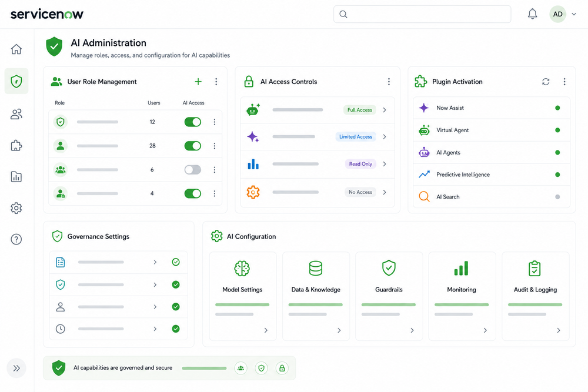Viewport: 588px width, 392px height.
Task: Open Plugin Activation kebab menu
Action: click(564, 81)
